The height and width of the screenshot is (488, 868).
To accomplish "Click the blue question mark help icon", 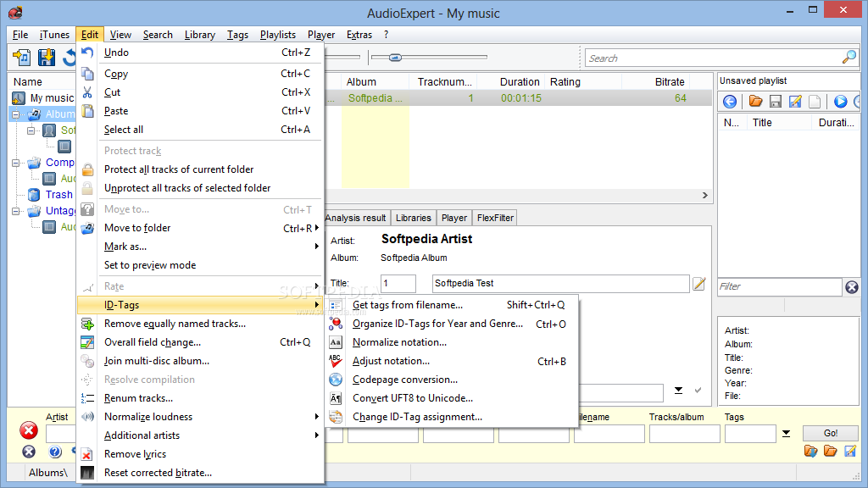I will (x=55, y=452).
